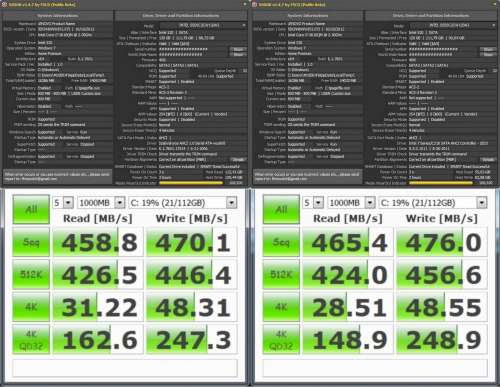Click the 4K write value 48.55

pyautogui.click(x=442, y=307)
